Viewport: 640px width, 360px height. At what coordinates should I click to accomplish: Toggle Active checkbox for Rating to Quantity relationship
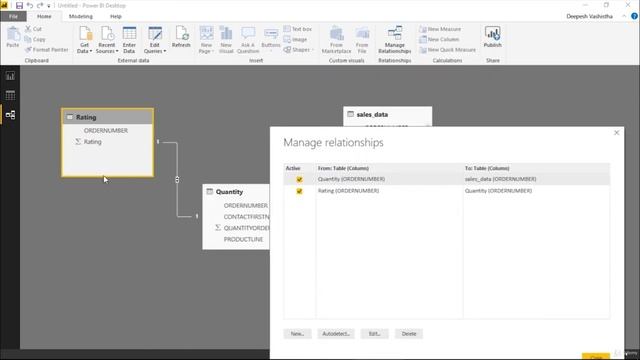[x=299, y=191]
